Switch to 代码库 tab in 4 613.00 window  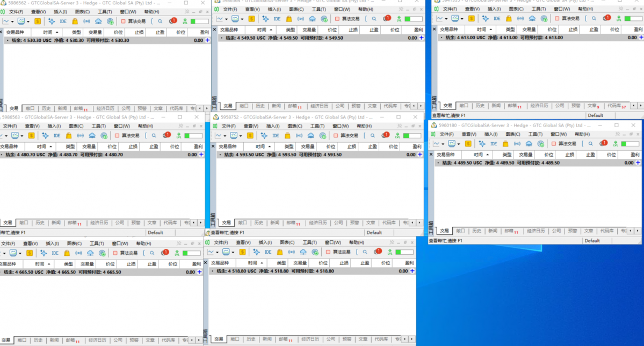(x=617, y=106)
